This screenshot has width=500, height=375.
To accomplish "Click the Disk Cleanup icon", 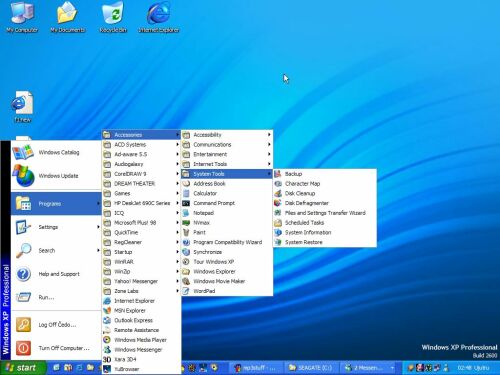I will click(x=278, y=193).
